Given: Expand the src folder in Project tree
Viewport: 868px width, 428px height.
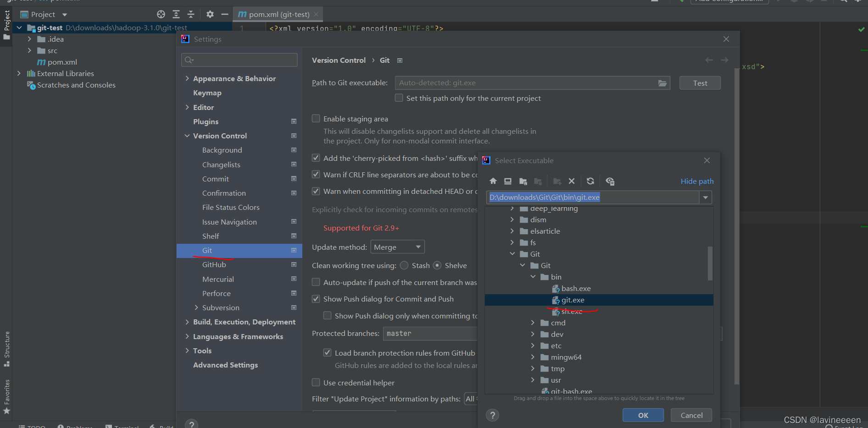Looking at the screenshot, I should click(29, 50).
